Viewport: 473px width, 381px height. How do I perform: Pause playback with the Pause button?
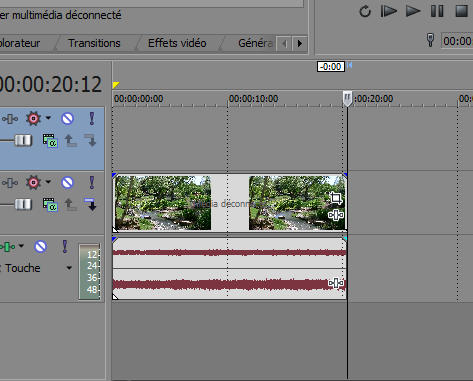pos(437,11)
